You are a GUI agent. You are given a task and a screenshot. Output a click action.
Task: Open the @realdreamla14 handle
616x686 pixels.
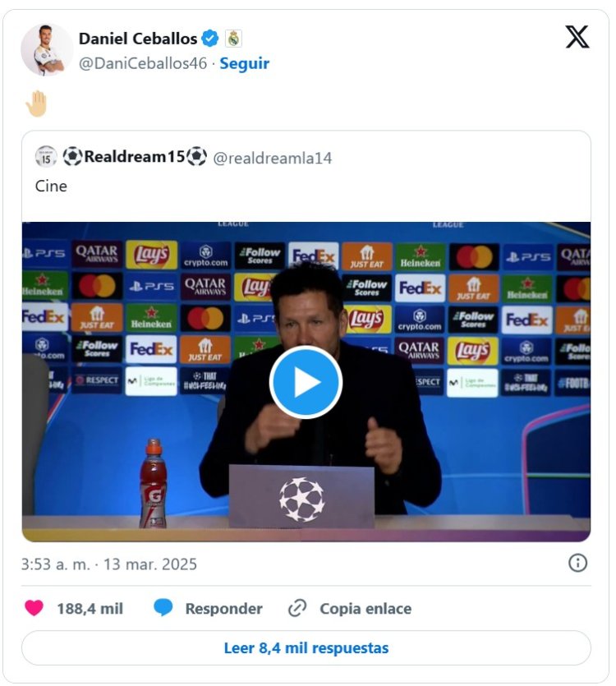pos(272,158)
